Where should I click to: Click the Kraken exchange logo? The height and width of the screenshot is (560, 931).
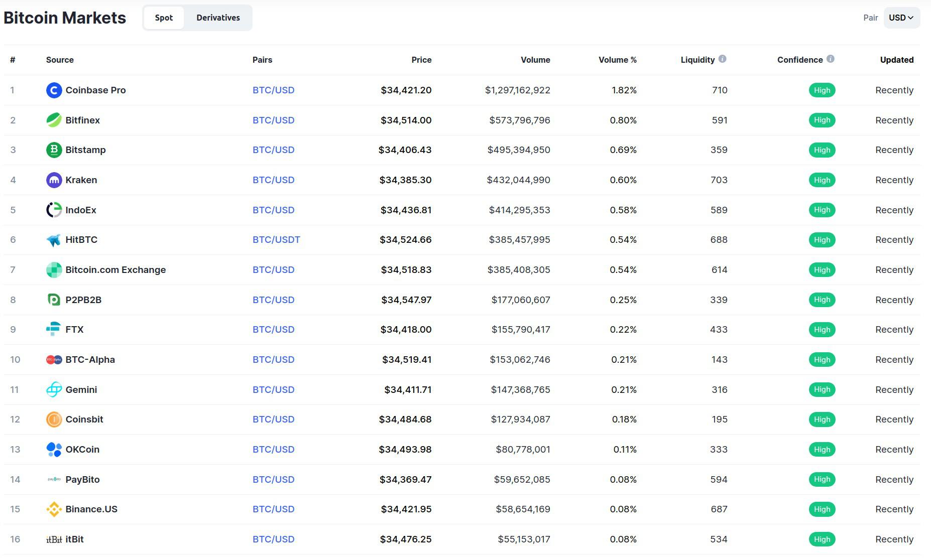[54, 180]
